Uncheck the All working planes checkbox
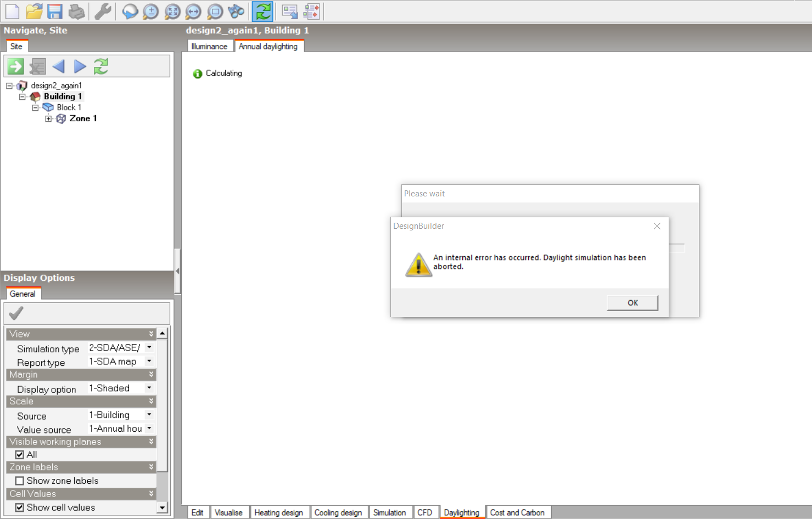The height and width of the screenshot is (519, 812). pos(20,455)
